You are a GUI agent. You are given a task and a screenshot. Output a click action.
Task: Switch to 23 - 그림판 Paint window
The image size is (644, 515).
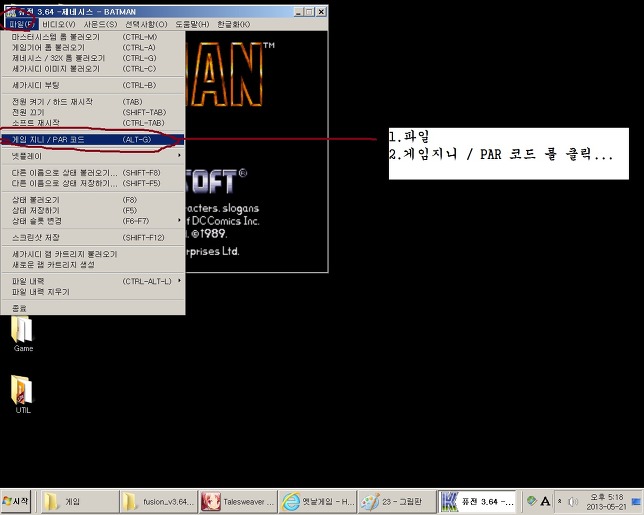pos(397,501)
